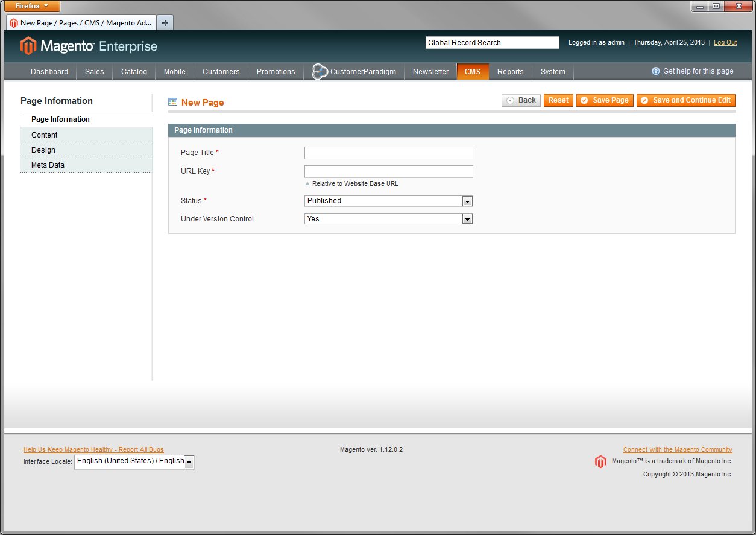Screen dimensions: 756x535
Task: Open Connect with the Magento Community link
Action: coord(678,449)
